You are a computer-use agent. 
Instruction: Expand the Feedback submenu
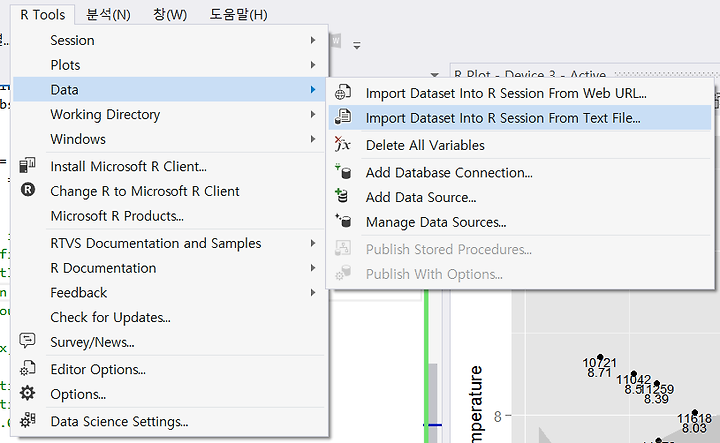[x=171, y=293]
